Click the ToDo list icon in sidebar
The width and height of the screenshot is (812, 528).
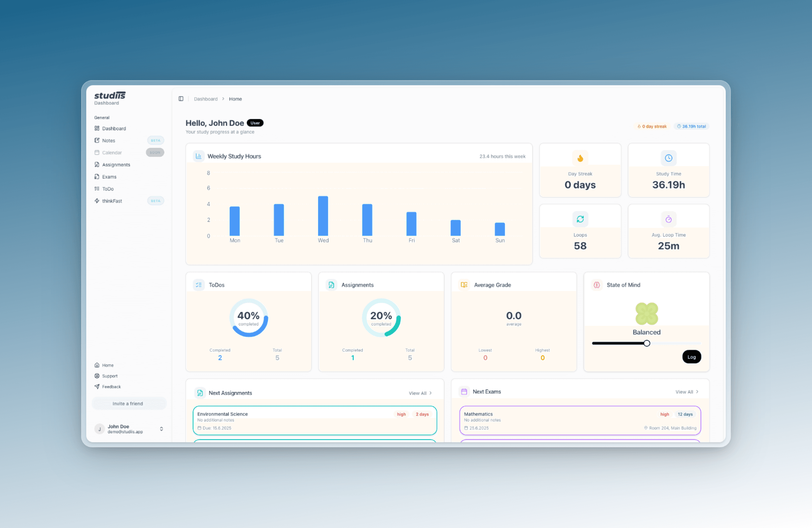(x=97, y=189)
